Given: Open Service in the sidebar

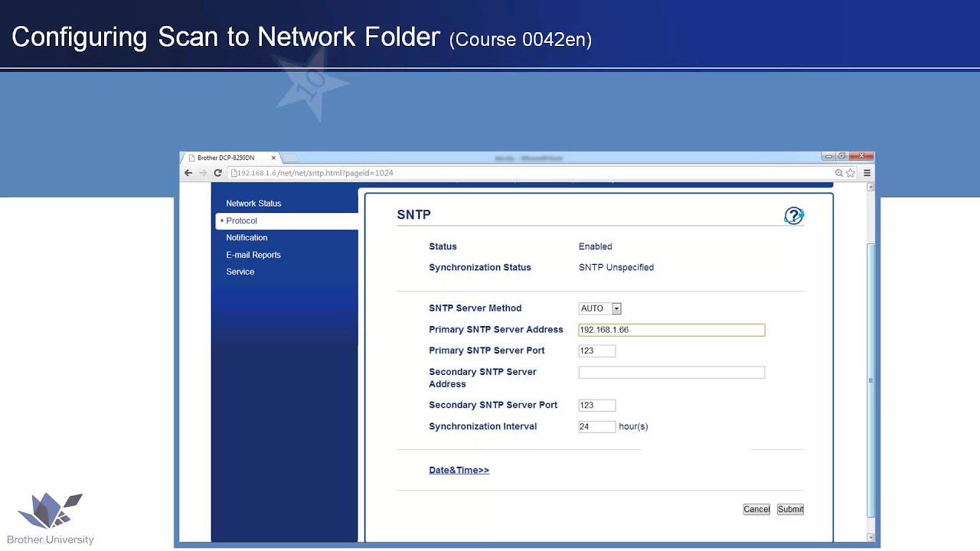Looking at the screenshot, I should [240, 272].
